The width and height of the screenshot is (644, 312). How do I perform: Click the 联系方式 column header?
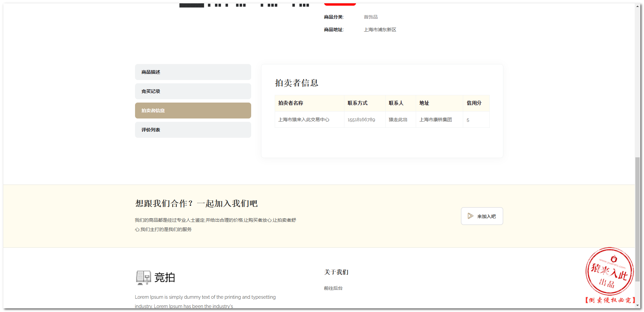[357, 103]
